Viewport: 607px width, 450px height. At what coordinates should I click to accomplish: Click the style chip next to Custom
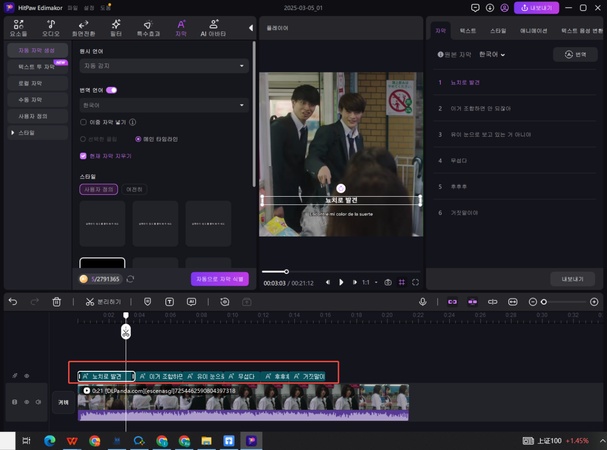pyautogui.click(x=134, y=189)
